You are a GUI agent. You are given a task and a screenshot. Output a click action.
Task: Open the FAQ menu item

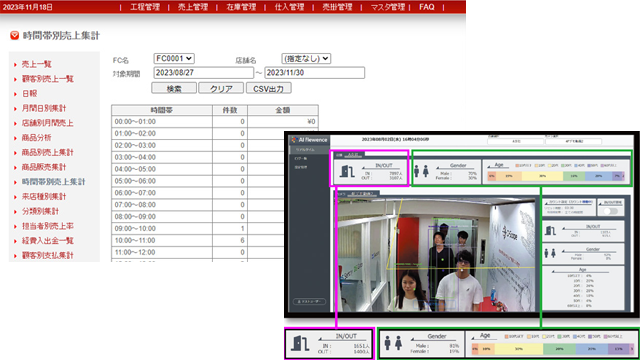coord(427,7)
